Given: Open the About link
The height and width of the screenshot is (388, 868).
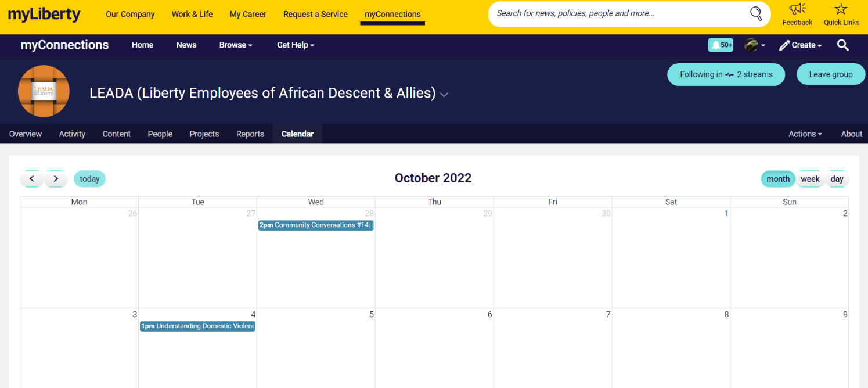Looking at the screenshot, I should 852,134.
